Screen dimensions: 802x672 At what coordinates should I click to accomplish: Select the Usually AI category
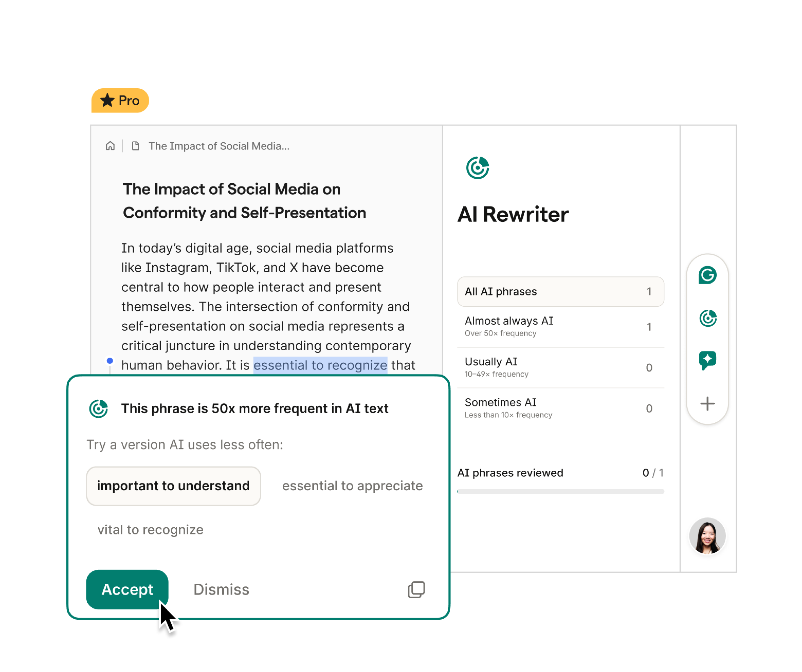[560, 367]
